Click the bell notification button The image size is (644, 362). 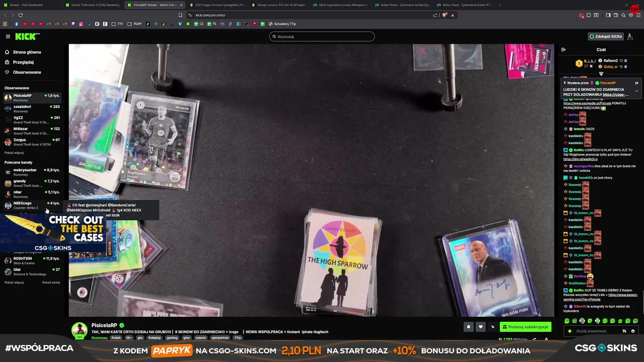pos(468,327)
